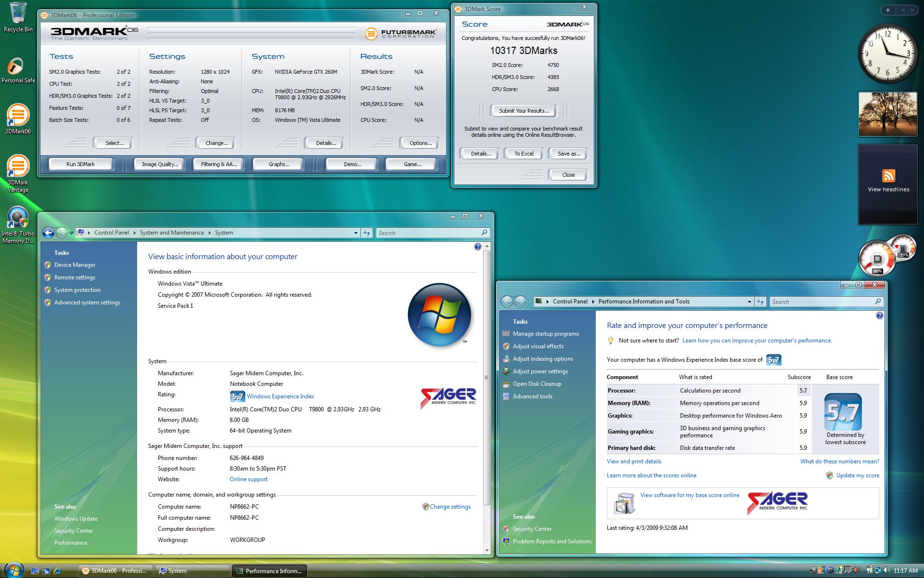
Task: Click the sidebar add gadget plus icon
Action: click(887, 10)
